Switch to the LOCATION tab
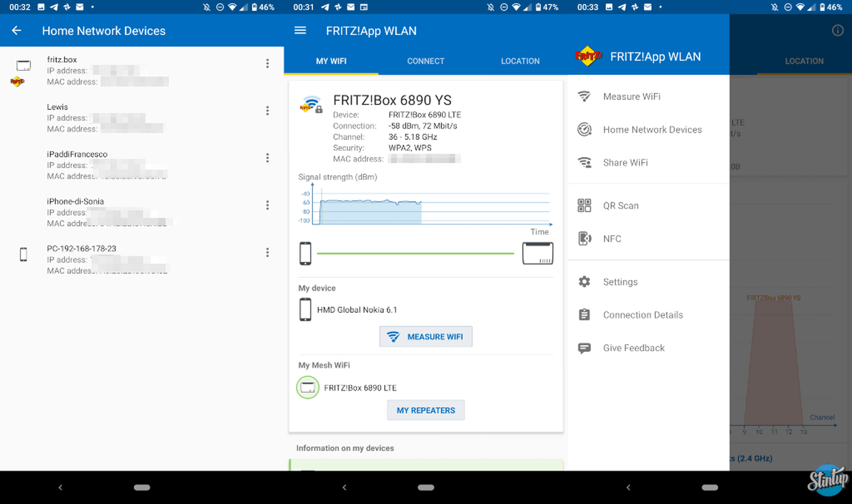This screenshot has height=504, width=852. coord(520,61)
